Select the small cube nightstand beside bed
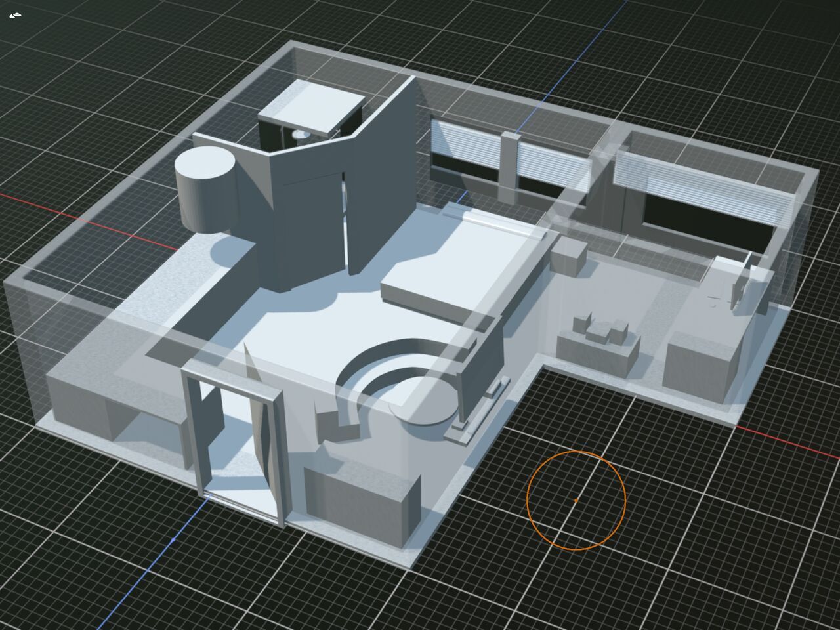This screenshot has width=840, height=630. [568, 256]
